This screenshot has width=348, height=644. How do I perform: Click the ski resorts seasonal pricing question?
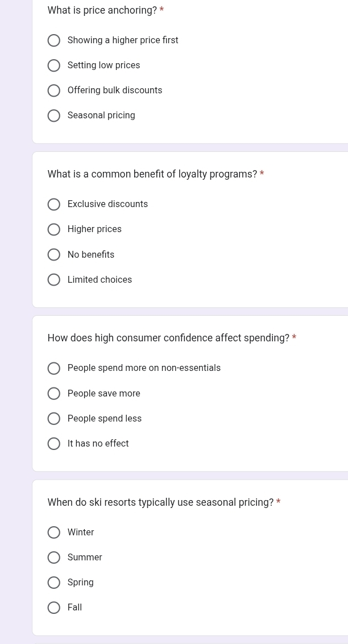click(160, 502)
